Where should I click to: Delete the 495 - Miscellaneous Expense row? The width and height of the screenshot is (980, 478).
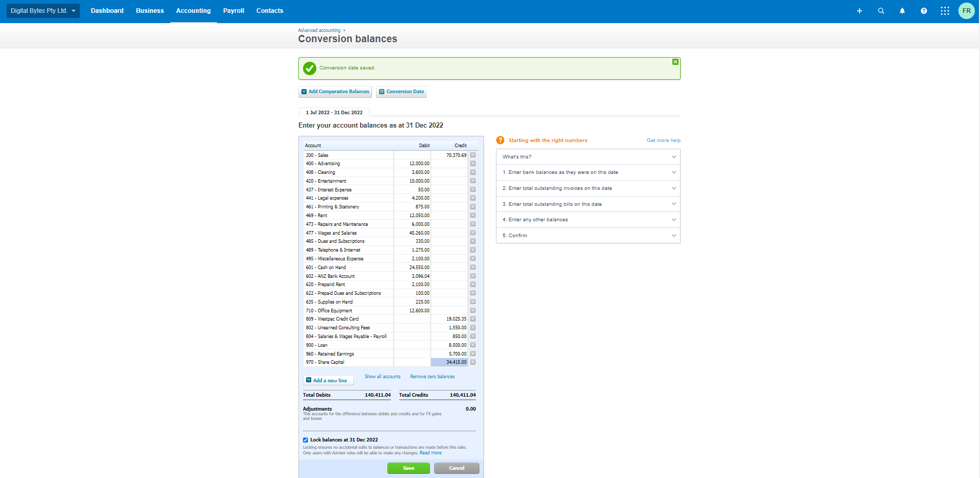[473, 259]
